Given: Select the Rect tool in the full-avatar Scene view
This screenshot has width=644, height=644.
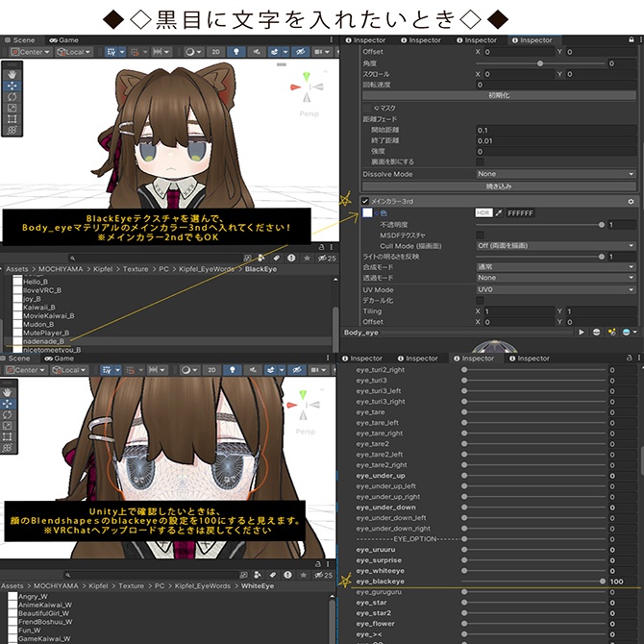Looking at the screenshot, I should [x=12, y=119].
